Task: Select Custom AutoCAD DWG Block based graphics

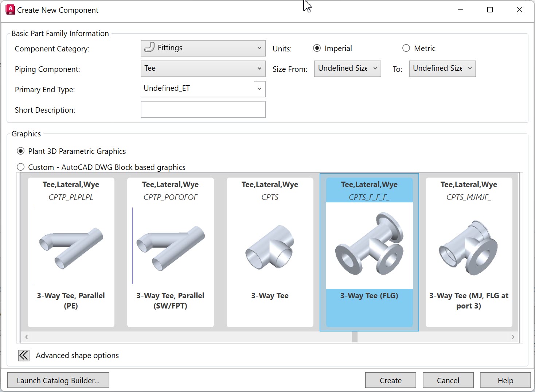Action: click(21, 167)
